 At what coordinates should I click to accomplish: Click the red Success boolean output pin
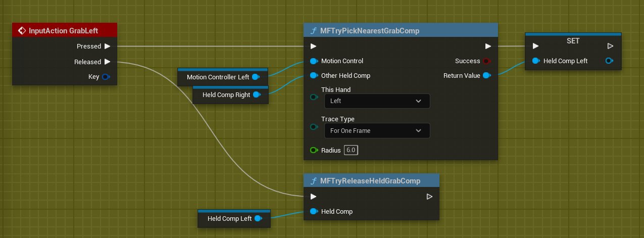(x=486, y=61)
